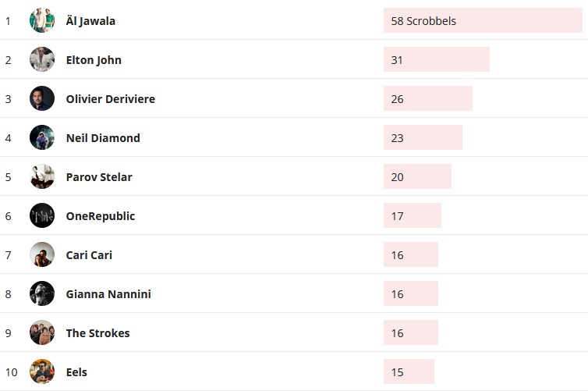Screen dimensions: 588x391
Task: Click Cari Cari's avatar image
Action: [x=42, y=254]
